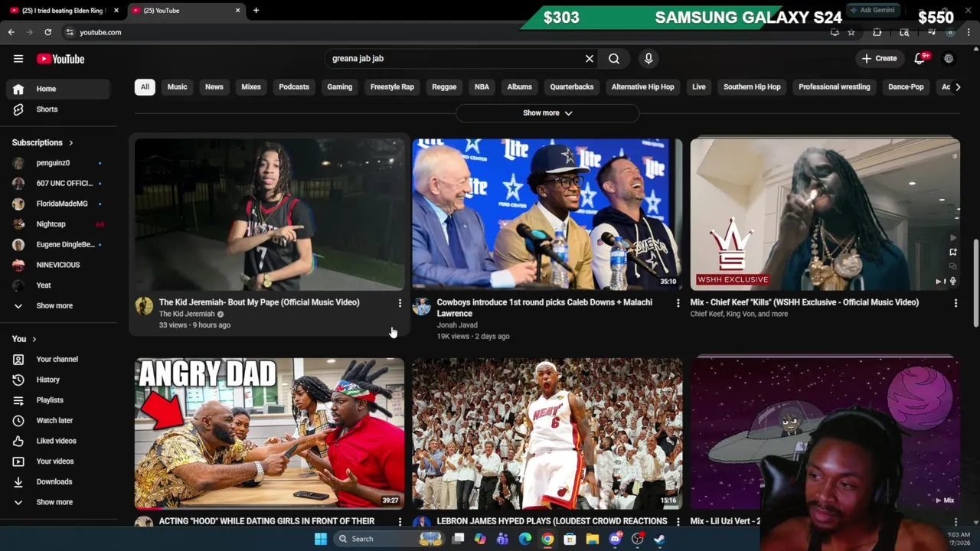Open Microsoft Edge from the taskbar

coord(525,539)
